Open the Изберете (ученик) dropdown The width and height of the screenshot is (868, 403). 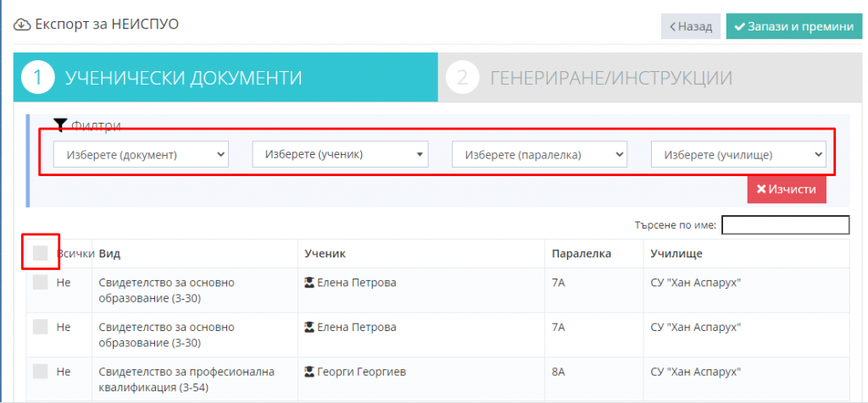point(341,154)
